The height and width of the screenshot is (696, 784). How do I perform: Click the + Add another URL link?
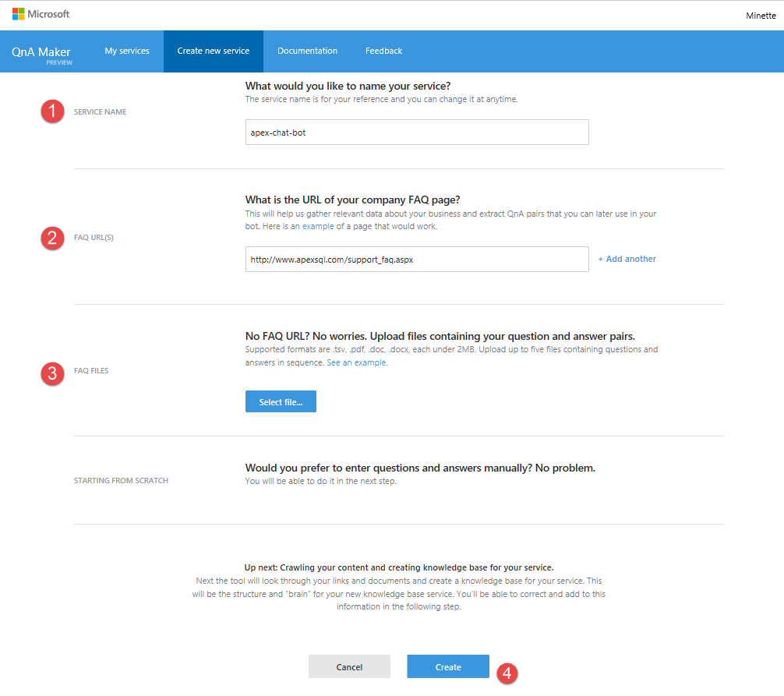tap(627, 259)
